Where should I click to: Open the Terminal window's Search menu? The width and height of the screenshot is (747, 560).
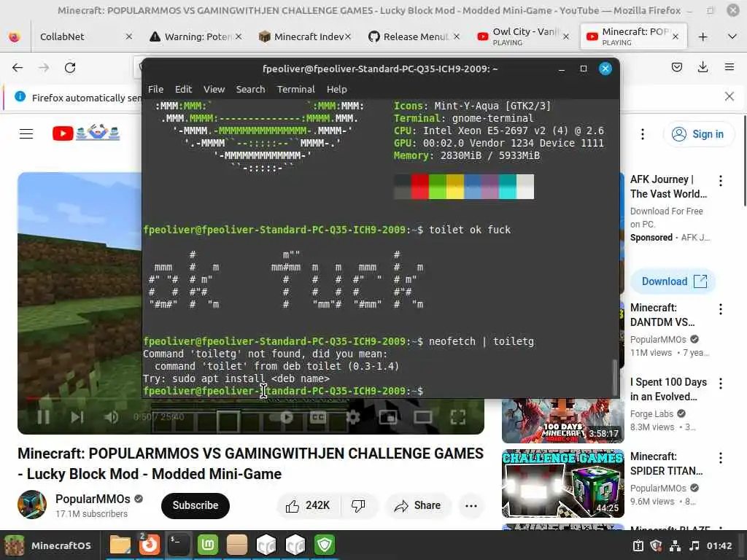pos(250,89)
